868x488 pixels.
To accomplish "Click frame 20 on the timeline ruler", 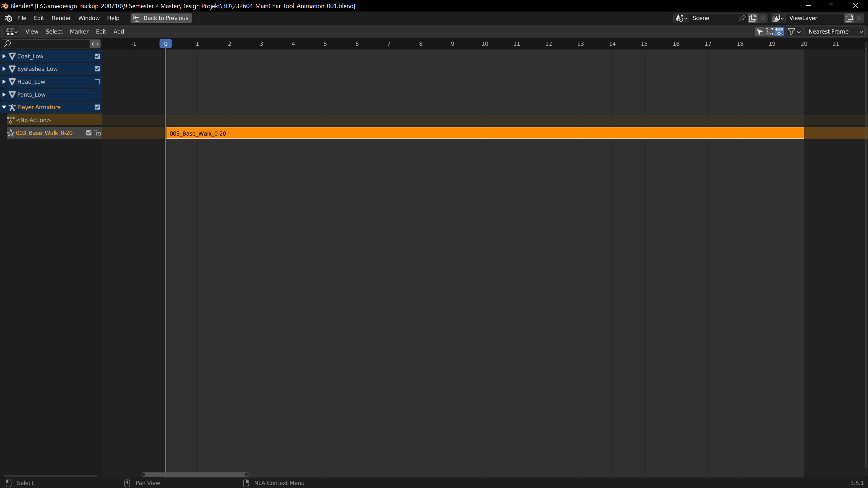I will (804, 44).
